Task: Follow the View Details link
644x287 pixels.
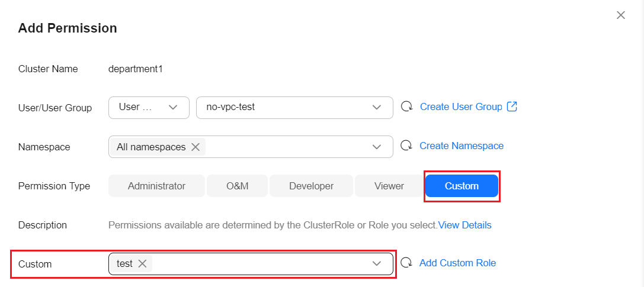Action: (x=464, y=225)
